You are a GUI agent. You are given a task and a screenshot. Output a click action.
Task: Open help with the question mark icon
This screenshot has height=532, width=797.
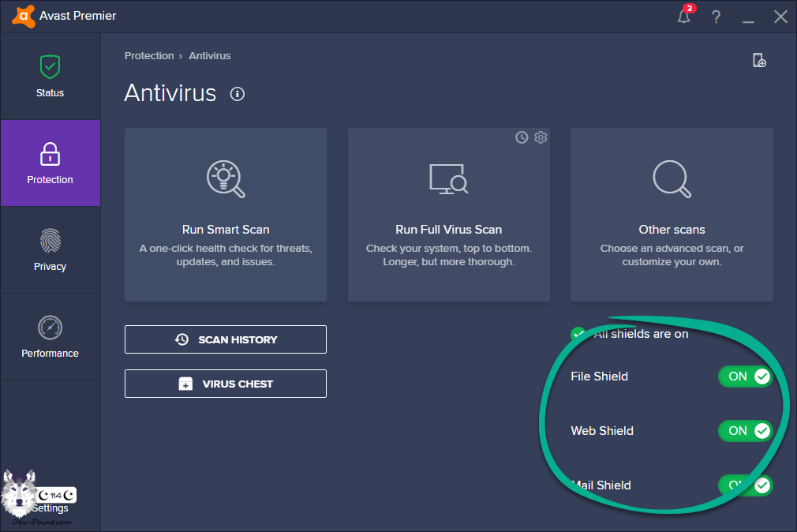[717, 17]
